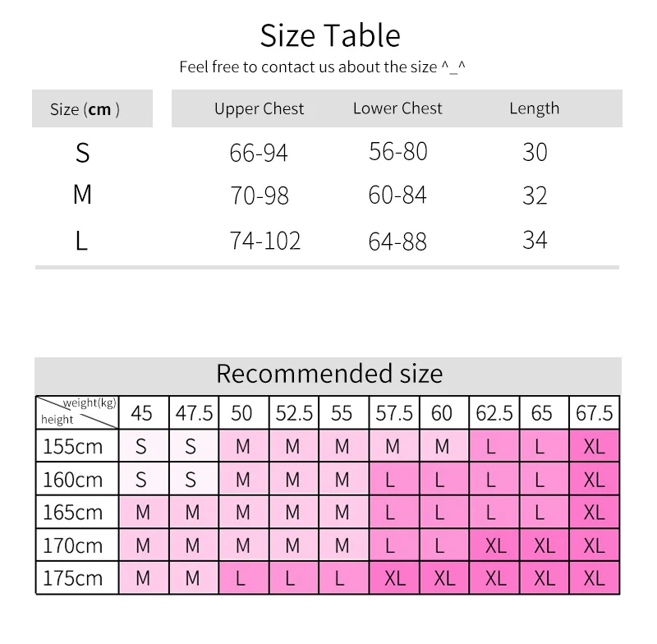Select the 60-84 lower chest value
Image resolution: width=657 pixels, height=644 pixels.
click(397, 195)
